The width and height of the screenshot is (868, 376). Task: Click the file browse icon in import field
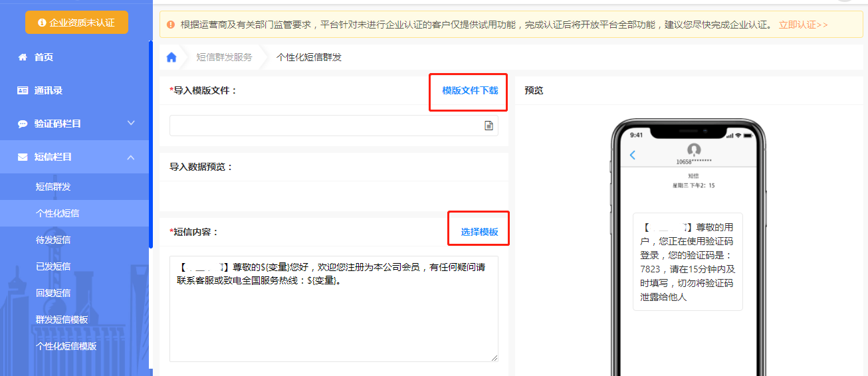click(488, 126)
